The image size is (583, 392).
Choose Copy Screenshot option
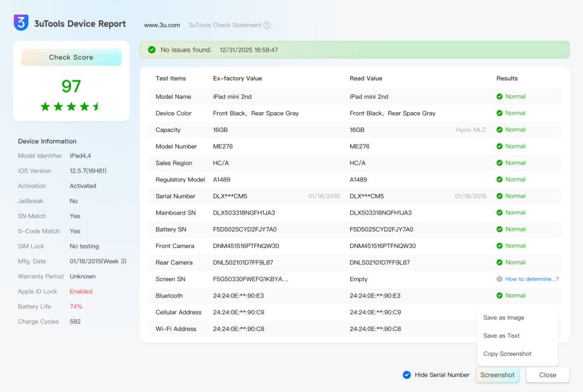pyautogui.click(x=507, y=354)
